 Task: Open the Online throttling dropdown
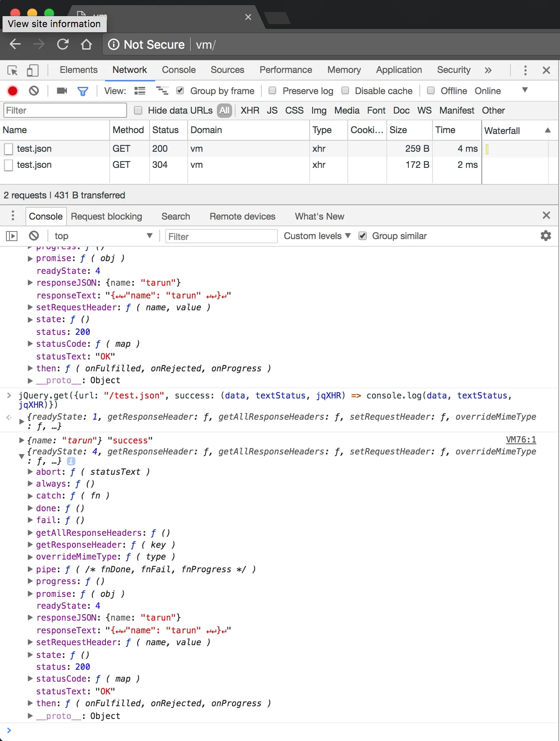click(x=502, y=91)
